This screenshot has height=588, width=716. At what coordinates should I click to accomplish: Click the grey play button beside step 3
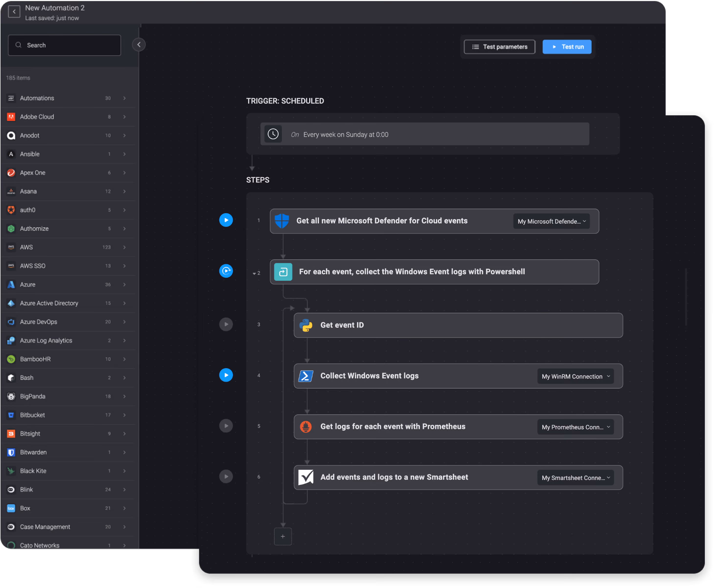pyautogui.click(x=226, y=325)
